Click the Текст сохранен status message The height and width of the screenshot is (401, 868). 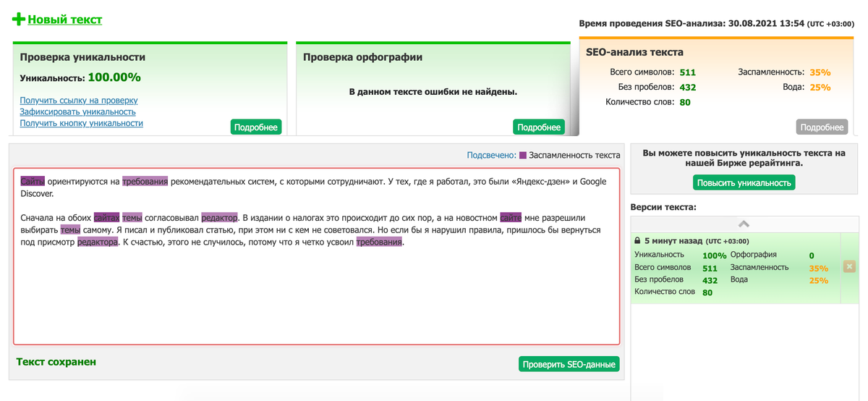(56, 361)
